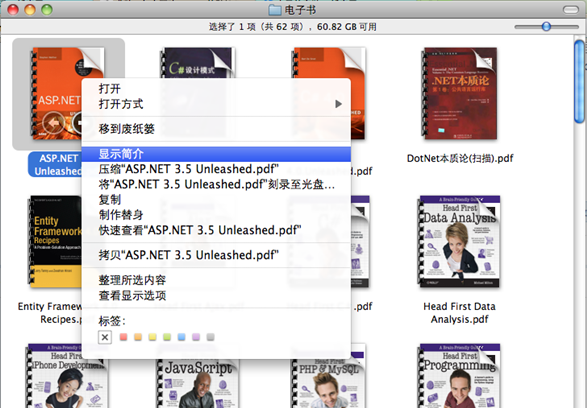Toggle toolbar with the pill button
This screenshot has height=408, width=587.
tap(571, 10)
